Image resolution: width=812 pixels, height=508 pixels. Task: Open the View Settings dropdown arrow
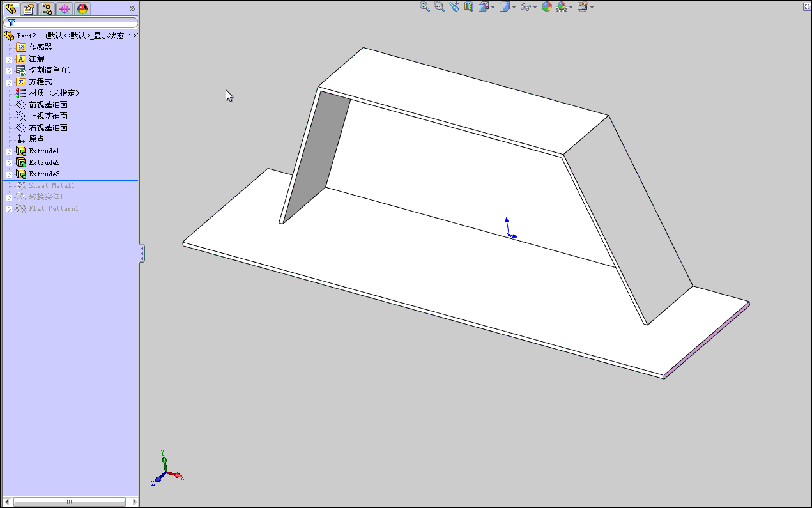pyautogui.click(x=592, y=7)
